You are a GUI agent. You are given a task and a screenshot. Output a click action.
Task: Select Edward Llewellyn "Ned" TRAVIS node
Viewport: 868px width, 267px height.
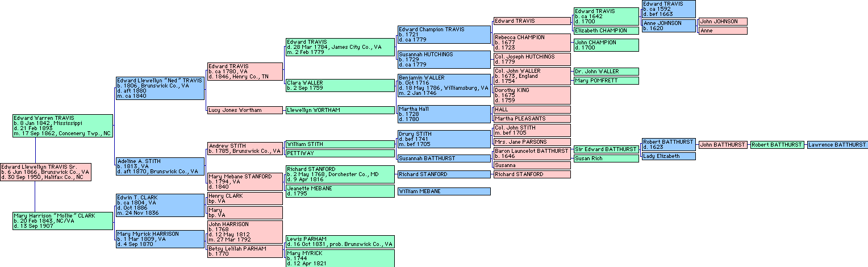(159, 89)
